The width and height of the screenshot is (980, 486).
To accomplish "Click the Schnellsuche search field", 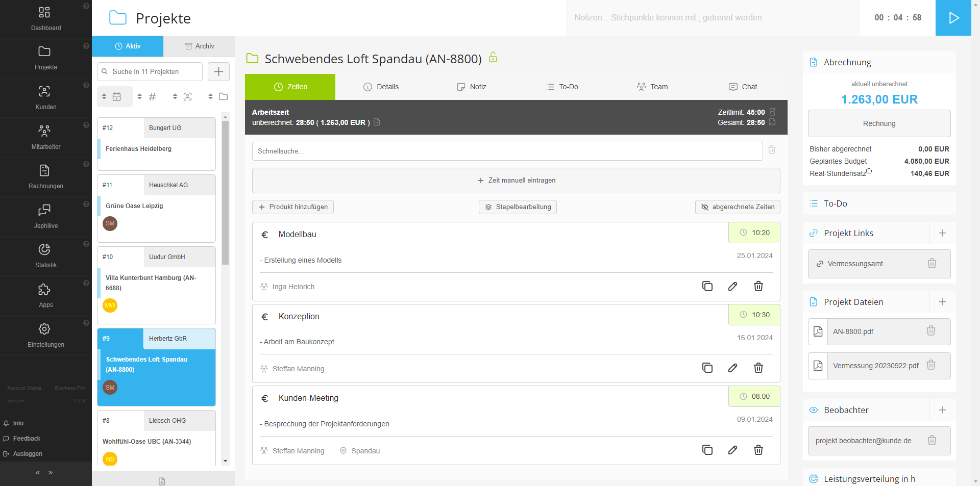I will [507, 151].
